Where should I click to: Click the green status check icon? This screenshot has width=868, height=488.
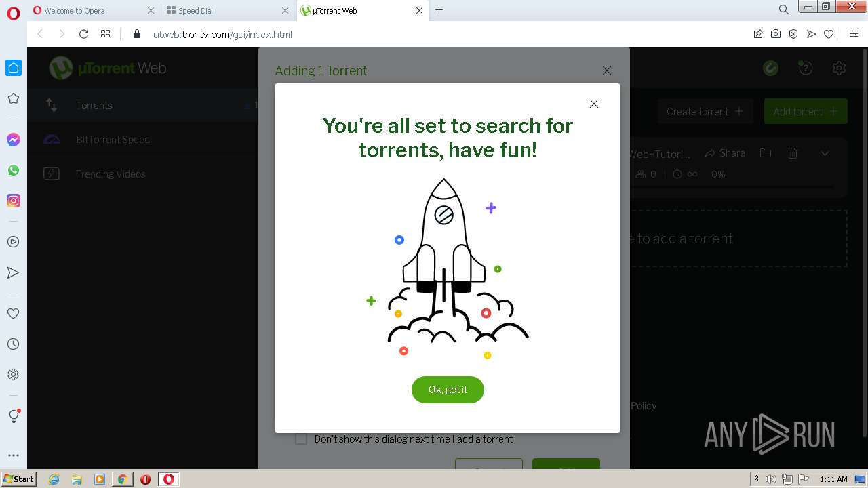coord(770,68)
